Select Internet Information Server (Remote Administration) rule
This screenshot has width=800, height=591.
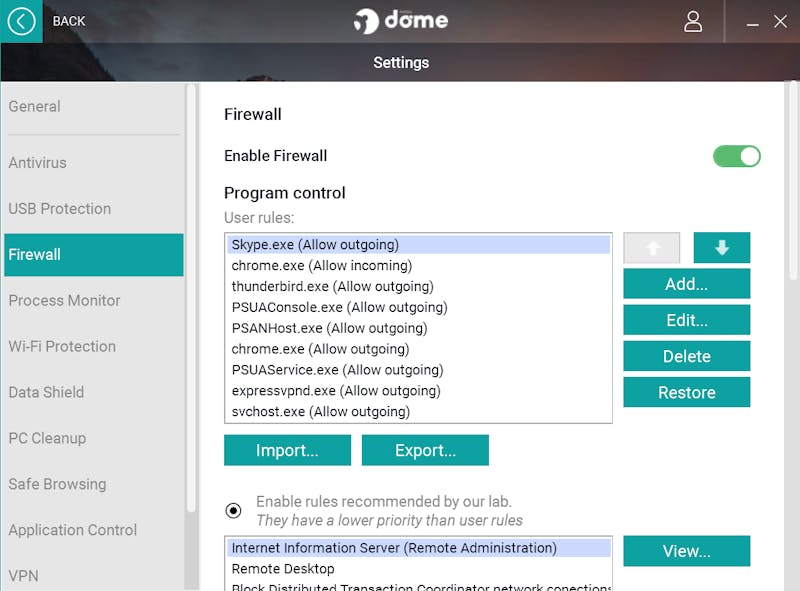pos(418,548)
